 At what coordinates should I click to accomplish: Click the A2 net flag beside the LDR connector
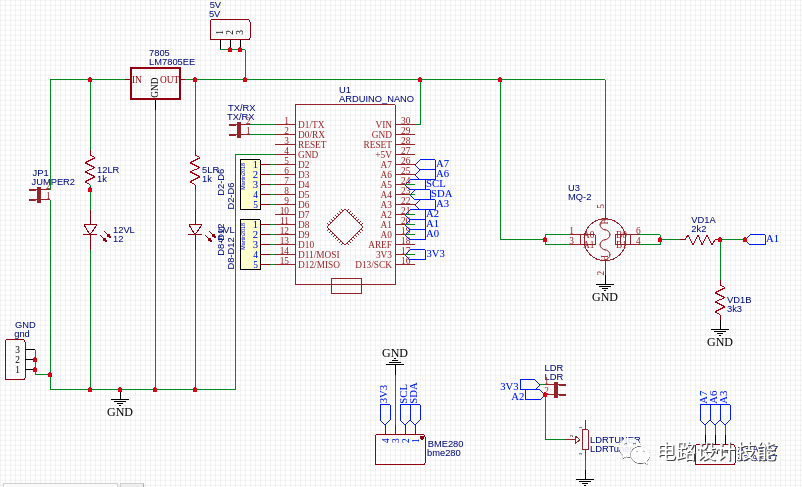(534, 394)
